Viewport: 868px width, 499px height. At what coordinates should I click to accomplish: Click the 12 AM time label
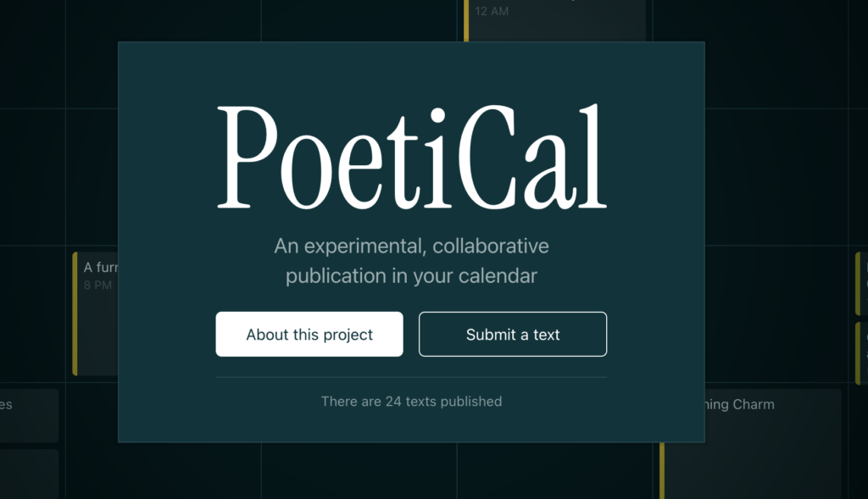492,11
